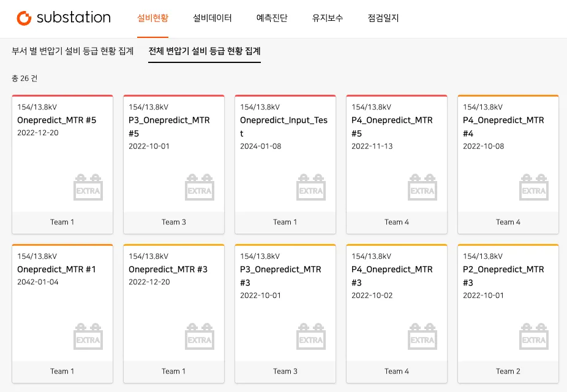Switch to 부서 별 변압기 설비 등급 현황 집계 tab

[73, 51]
